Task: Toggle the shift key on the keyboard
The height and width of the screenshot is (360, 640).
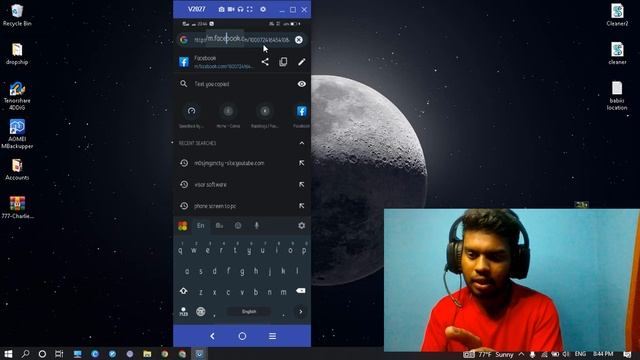Action: [184, 291]
